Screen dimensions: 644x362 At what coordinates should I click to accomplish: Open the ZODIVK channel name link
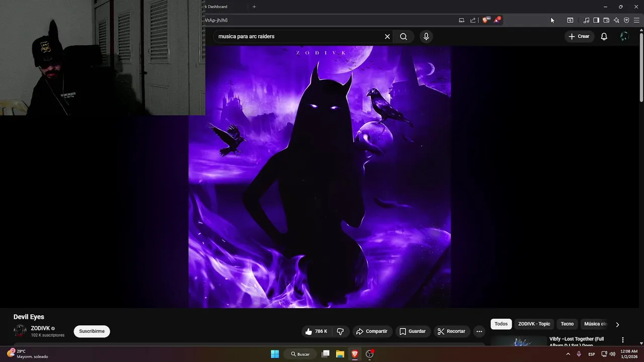pos(40,328)
